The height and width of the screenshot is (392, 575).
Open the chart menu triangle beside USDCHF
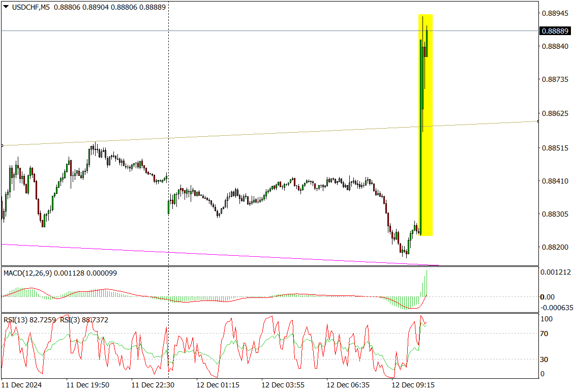pyautogui.click(x=6, y=7)
